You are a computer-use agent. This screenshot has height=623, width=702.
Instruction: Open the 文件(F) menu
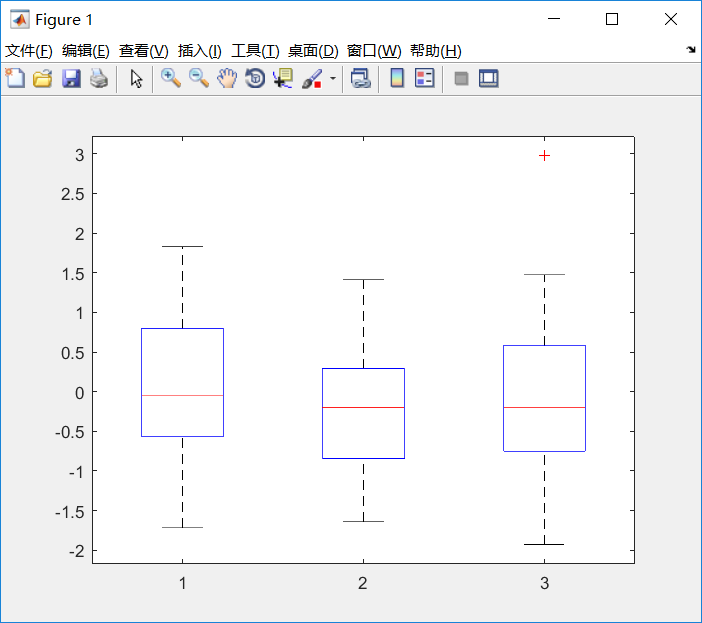(29, 51)
